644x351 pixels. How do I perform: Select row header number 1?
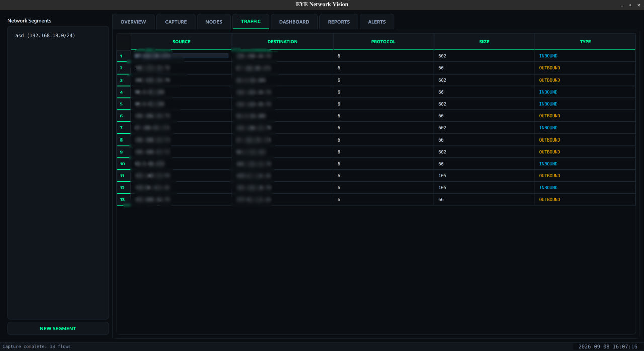[123, 56]
